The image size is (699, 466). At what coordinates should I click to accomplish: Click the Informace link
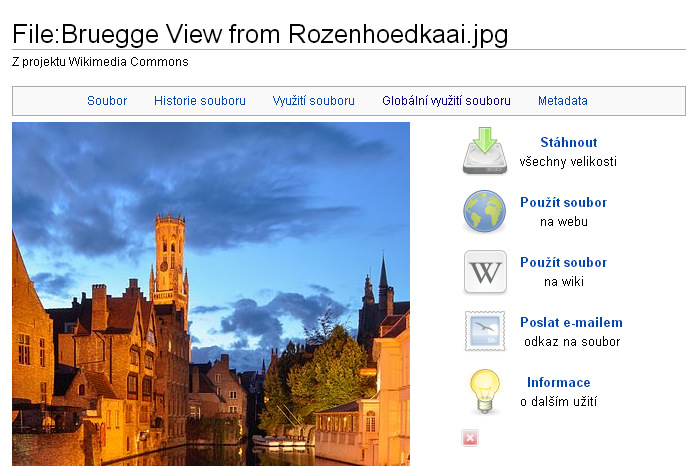click(x=559, y=382)
